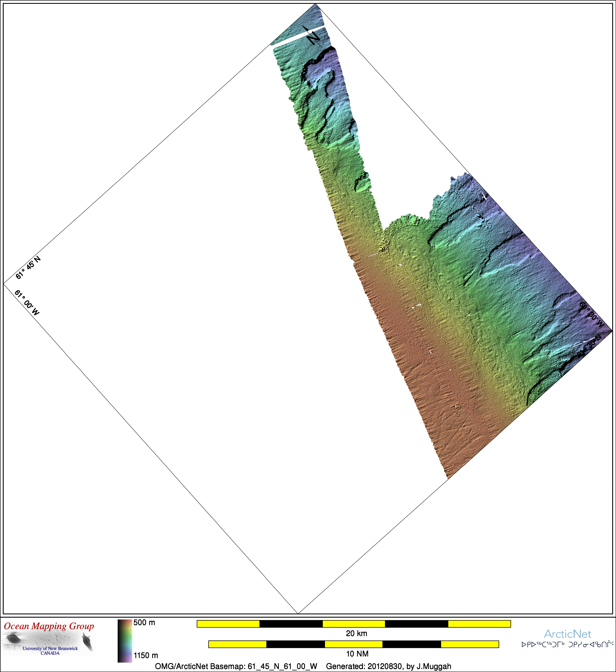This screenshot has width=616, height=672.
Task: Click the 61° 45' N latitude label
Action: pyautogui.click(x=28, y=268)
